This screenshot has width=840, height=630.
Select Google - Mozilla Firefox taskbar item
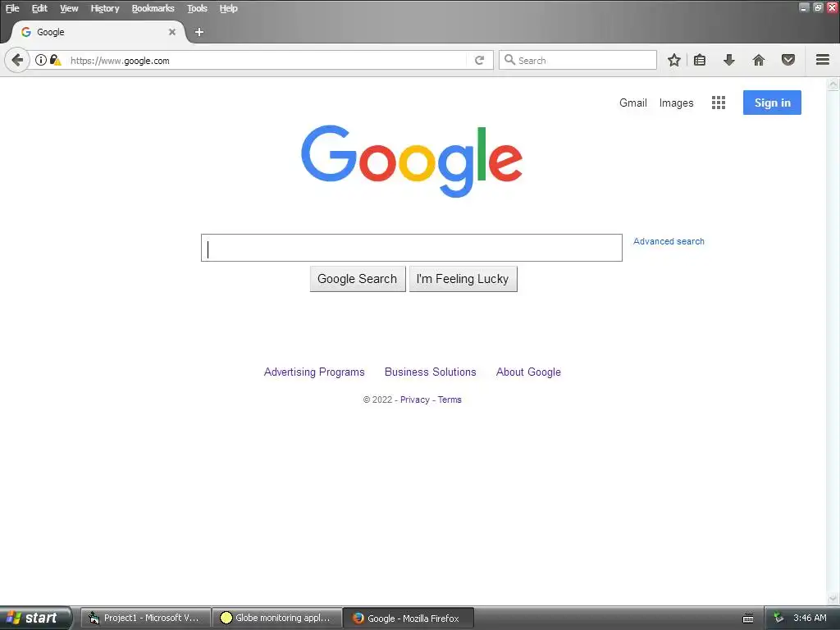(409, 618)
